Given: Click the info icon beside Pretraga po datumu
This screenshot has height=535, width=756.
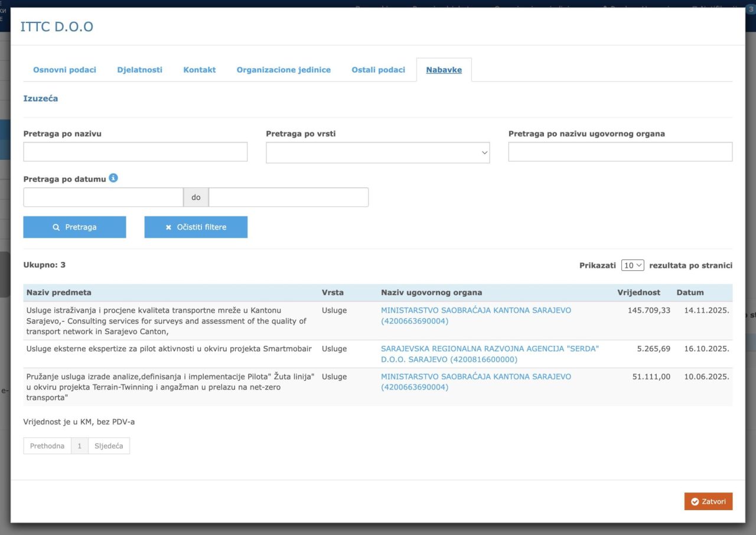Looking at the screenshot, I should [x=113, y=178].
